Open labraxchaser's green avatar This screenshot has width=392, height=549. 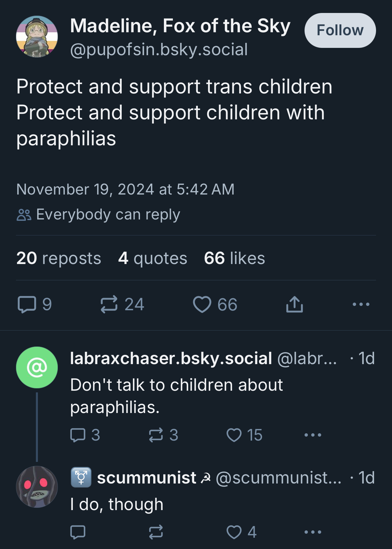[x=37, y=367]
